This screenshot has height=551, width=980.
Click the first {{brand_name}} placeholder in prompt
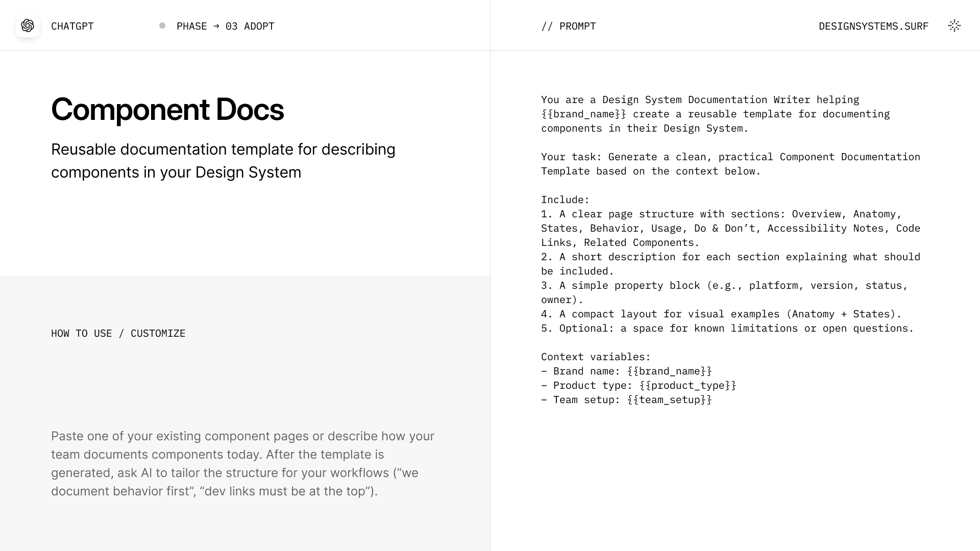coord(583,114)
